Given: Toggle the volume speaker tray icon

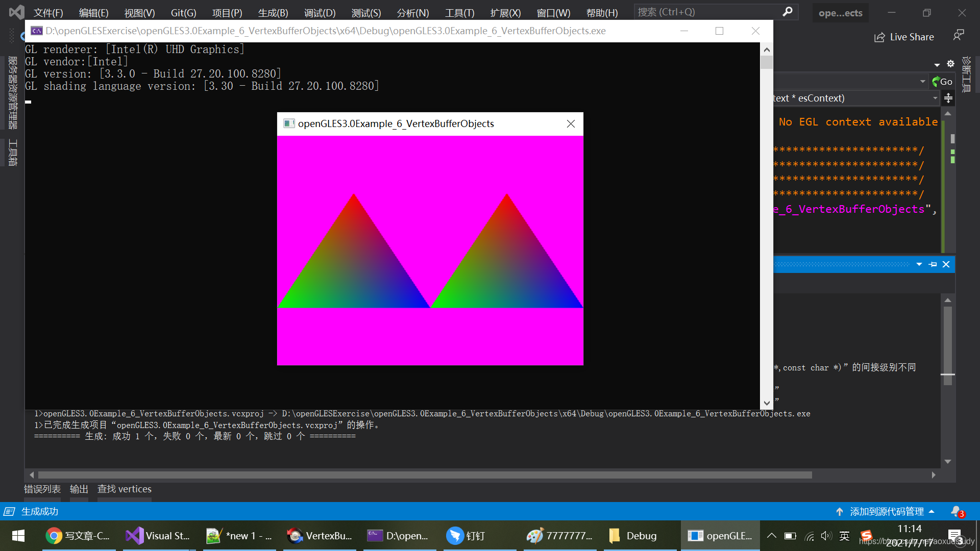Looking at the screenshot, I should [826, 536].
